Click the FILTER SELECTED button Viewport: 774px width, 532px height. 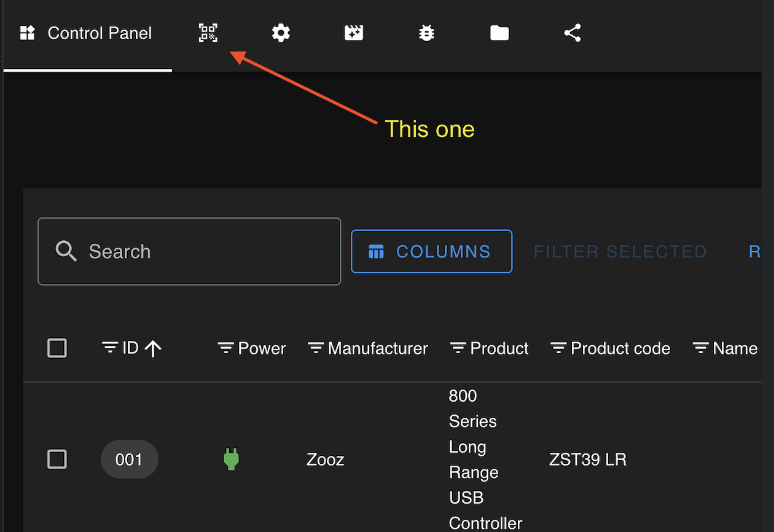coord(620,251)
